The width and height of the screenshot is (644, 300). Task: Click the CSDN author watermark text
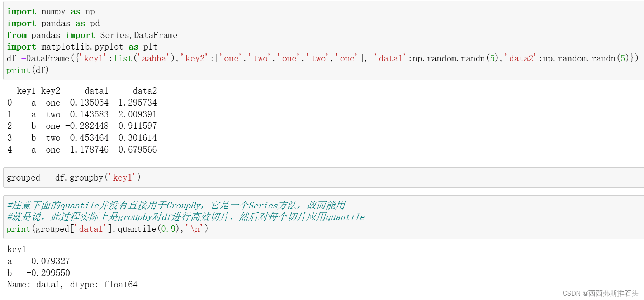[x=600, y=293]
